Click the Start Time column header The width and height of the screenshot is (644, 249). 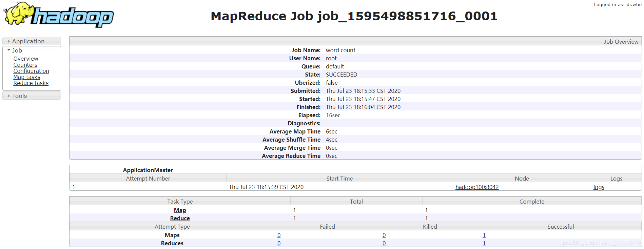pos(339,179)
